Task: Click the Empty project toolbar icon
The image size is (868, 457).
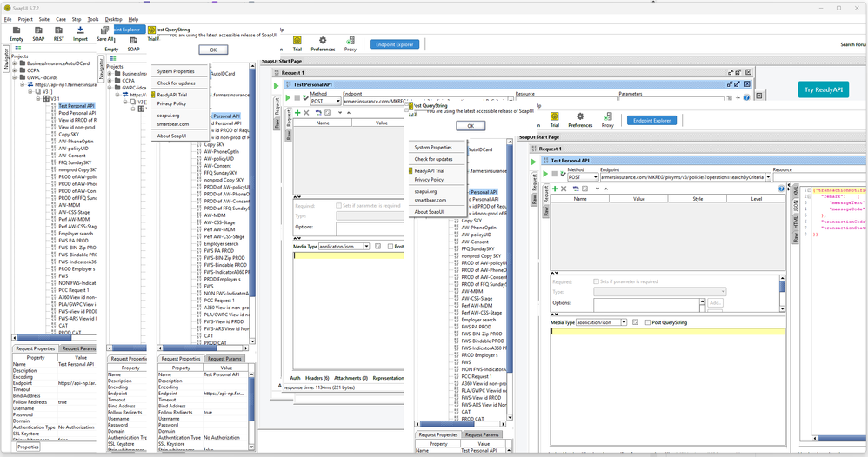Action: (x=17, y=32)
